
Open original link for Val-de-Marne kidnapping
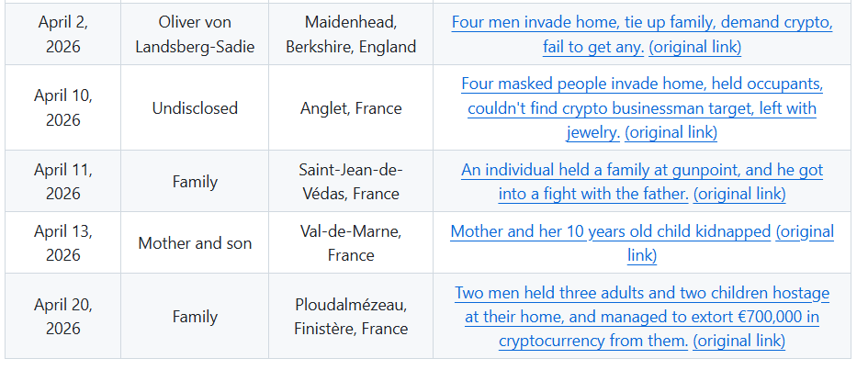coord(804,231)
